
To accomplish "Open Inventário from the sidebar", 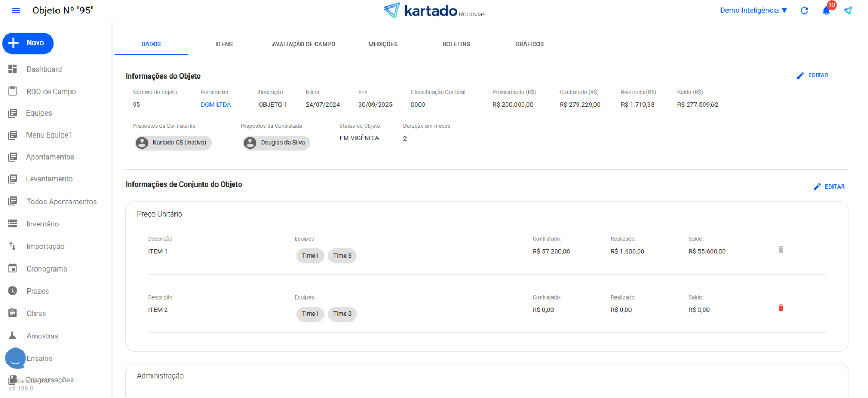I will click(x=43, y=224).
